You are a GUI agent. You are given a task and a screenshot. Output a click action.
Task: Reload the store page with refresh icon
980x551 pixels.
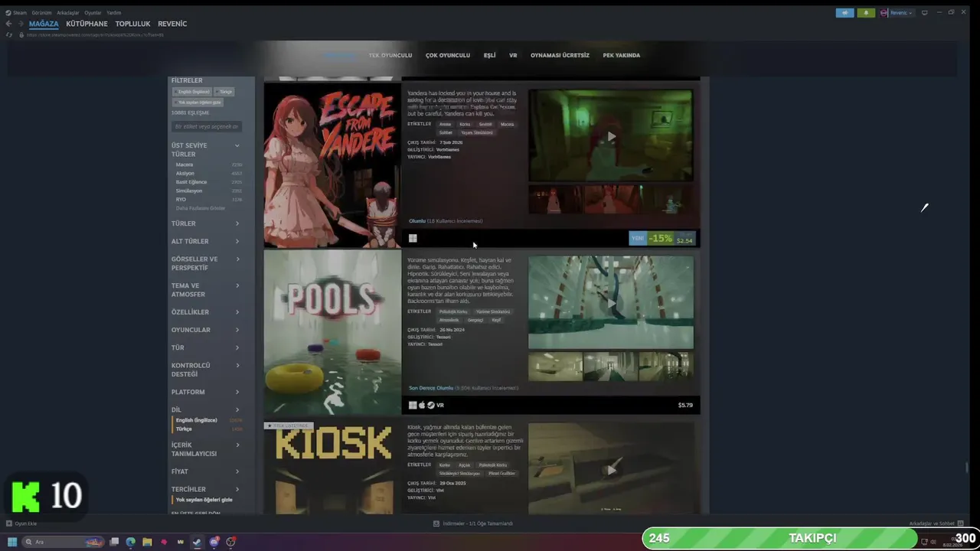pos(10,34)
